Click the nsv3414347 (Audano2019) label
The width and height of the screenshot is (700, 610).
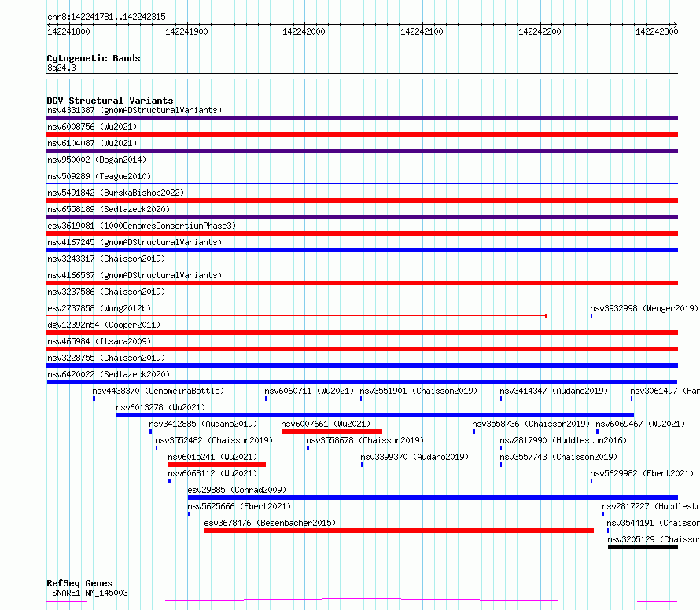coord(554,391)
